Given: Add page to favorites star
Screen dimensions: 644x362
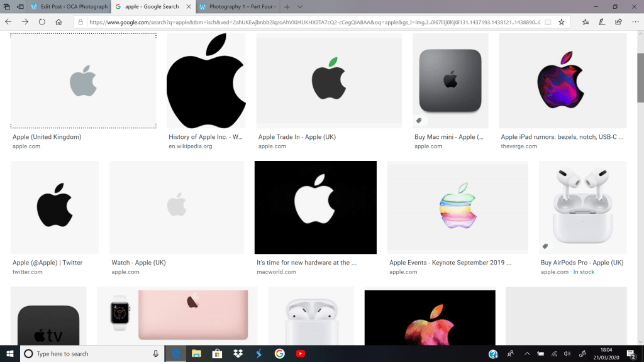Looking at the screenshot, I should (x=562, y=22).
